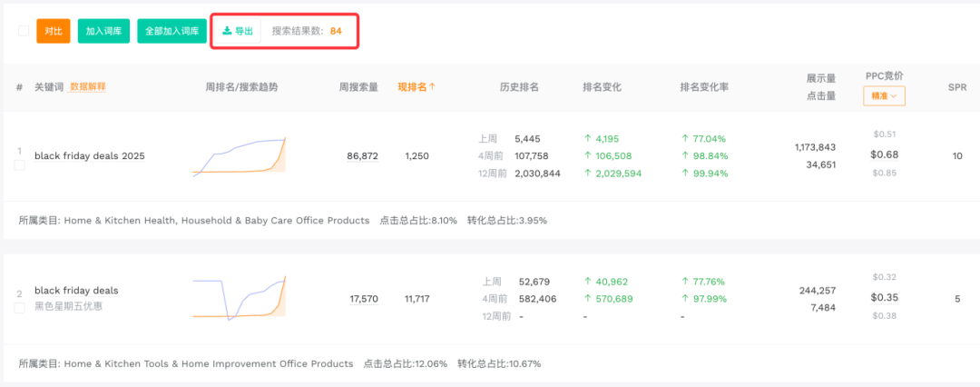
Task: Open the 精准 match type dropdown
Action: (x=883, y=95)
